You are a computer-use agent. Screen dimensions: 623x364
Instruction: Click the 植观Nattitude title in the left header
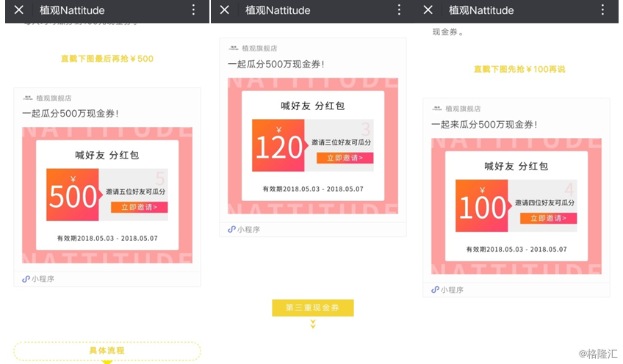tap(72, 10)
